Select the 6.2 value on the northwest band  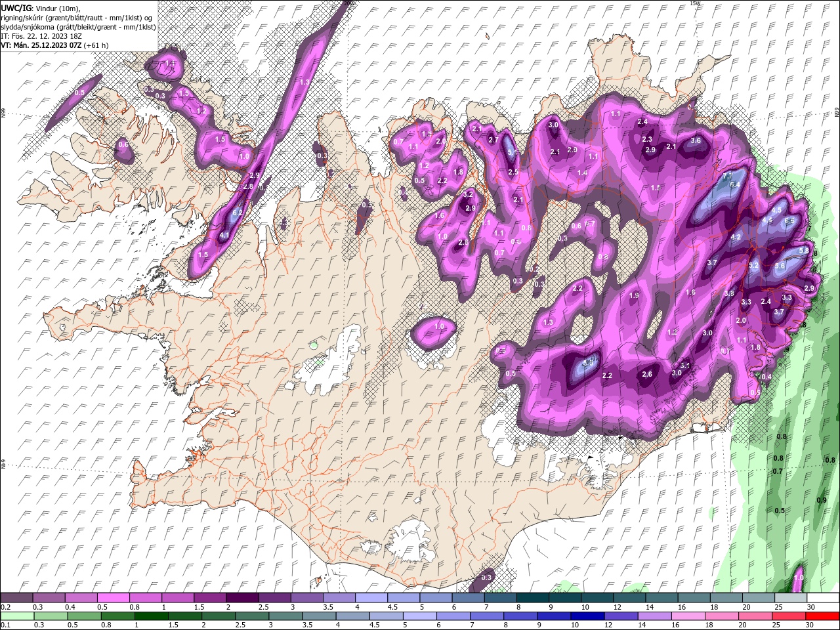pos(238,212)
